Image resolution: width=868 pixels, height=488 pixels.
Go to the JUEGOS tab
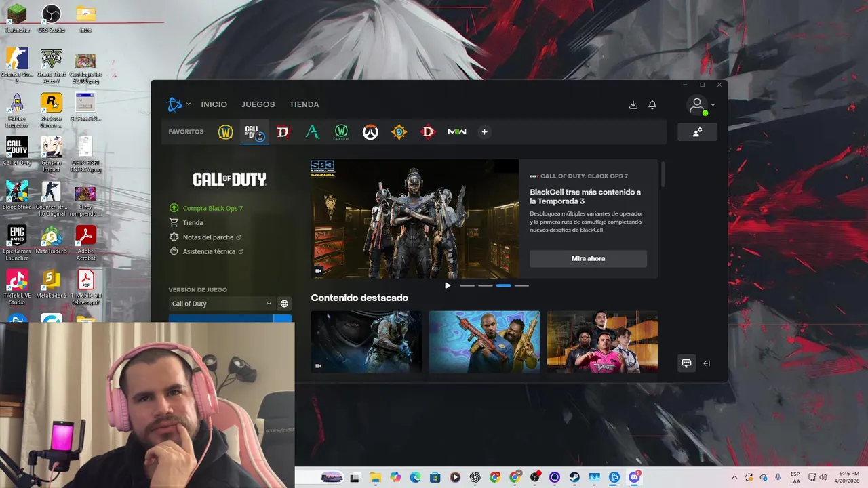pos(258,104)
